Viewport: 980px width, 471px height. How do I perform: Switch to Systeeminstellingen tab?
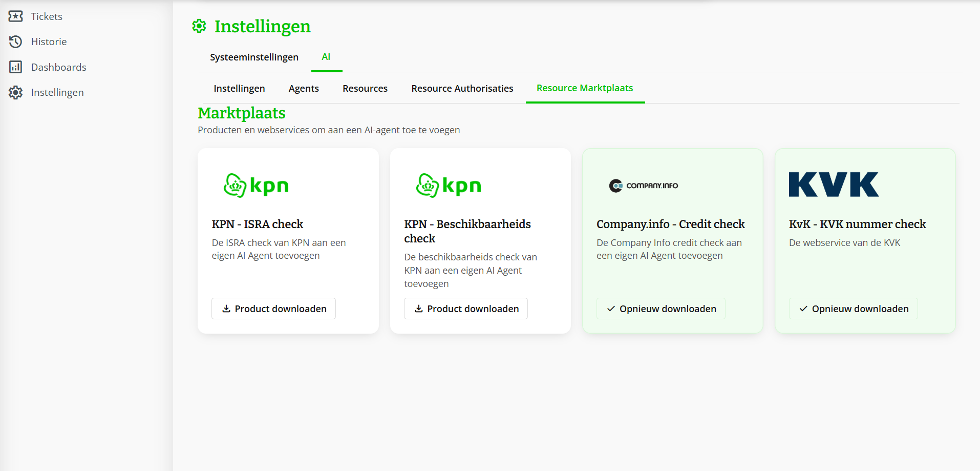[254, 57]
